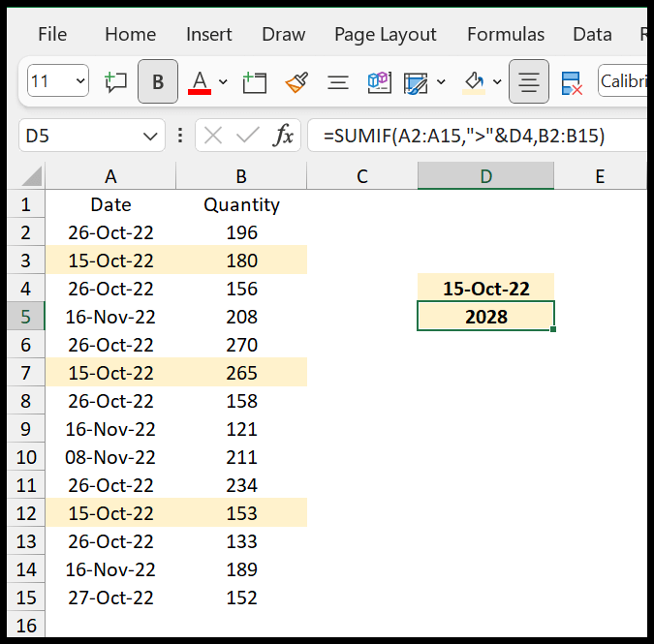
Task: Select column B header
Action: point(241,176)
